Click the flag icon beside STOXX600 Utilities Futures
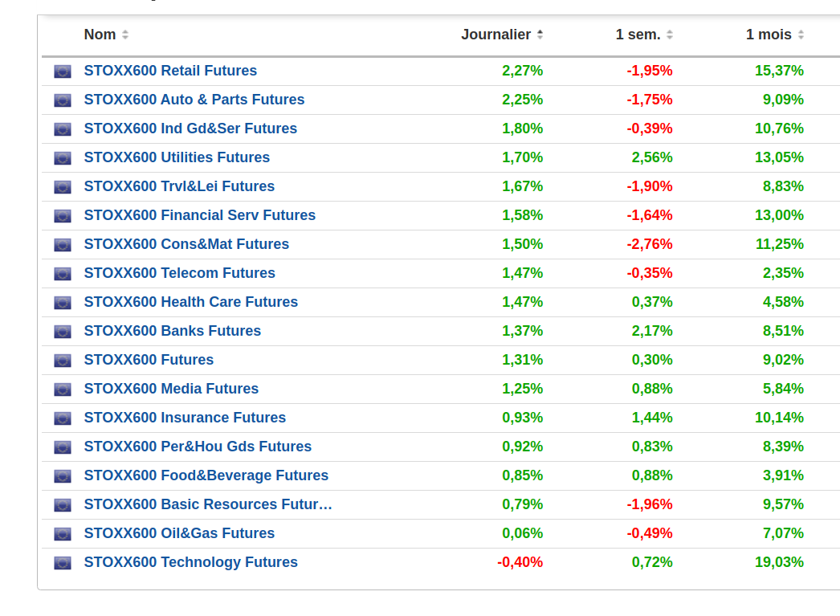 [63, 158]
